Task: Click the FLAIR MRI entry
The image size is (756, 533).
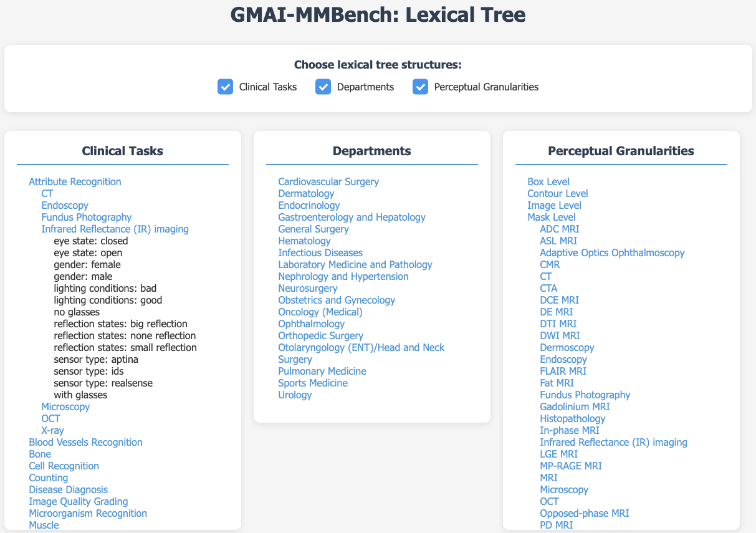Action: click(563, 371)
